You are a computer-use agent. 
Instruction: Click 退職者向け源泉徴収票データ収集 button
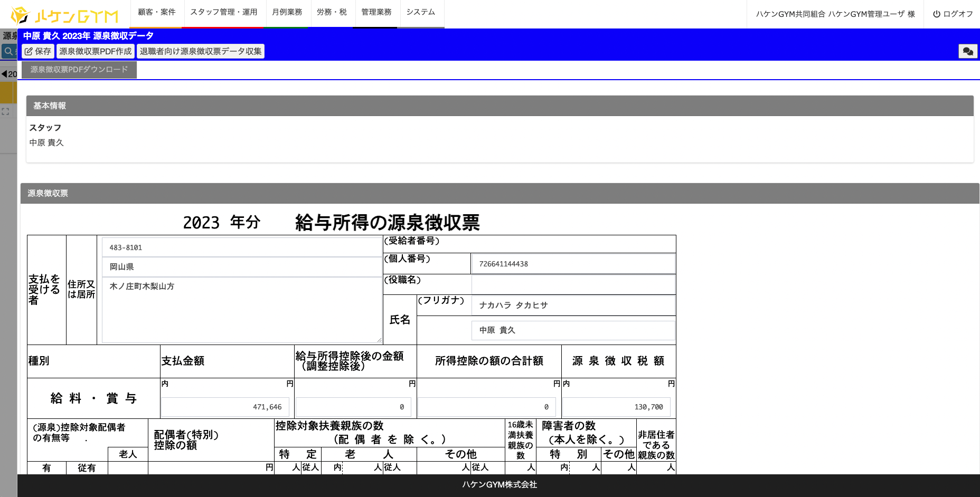201,51
